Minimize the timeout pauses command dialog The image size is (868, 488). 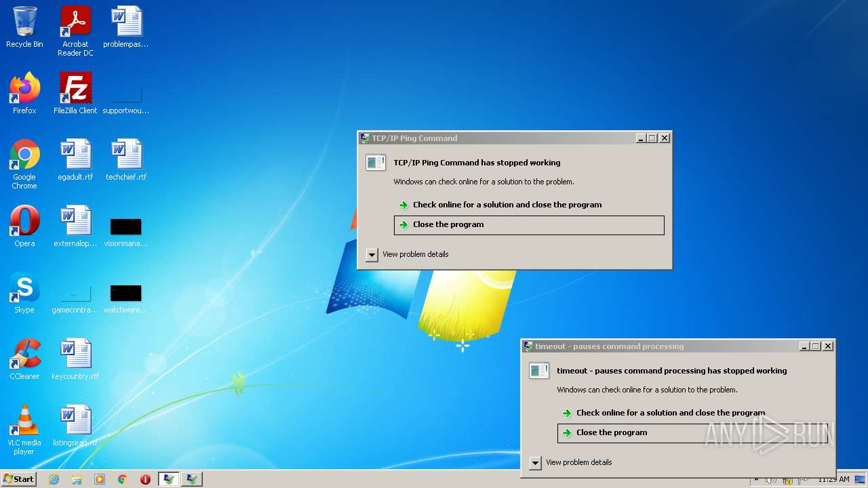(804, 346)
